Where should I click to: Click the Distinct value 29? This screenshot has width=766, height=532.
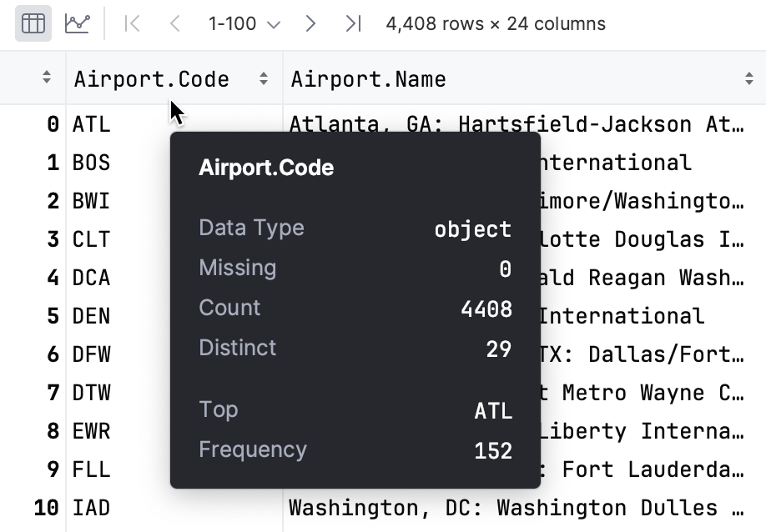[x=499, y=349]
